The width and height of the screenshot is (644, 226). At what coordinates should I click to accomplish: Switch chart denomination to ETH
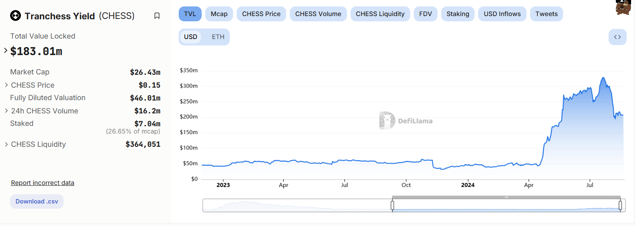coord(218,37)
